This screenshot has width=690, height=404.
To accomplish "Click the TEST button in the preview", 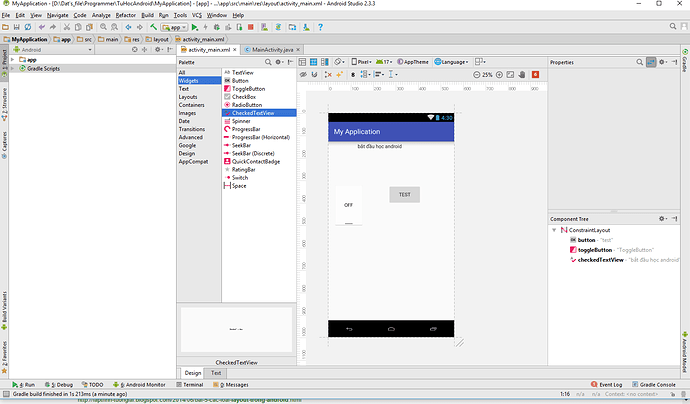I will click(404, 195).
